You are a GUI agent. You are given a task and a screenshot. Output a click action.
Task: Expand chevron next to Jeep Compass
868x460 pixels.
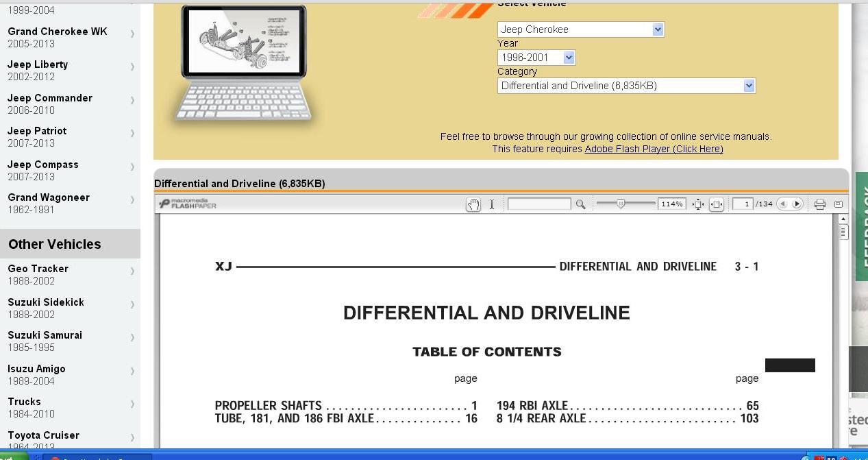tap(132, 167)
